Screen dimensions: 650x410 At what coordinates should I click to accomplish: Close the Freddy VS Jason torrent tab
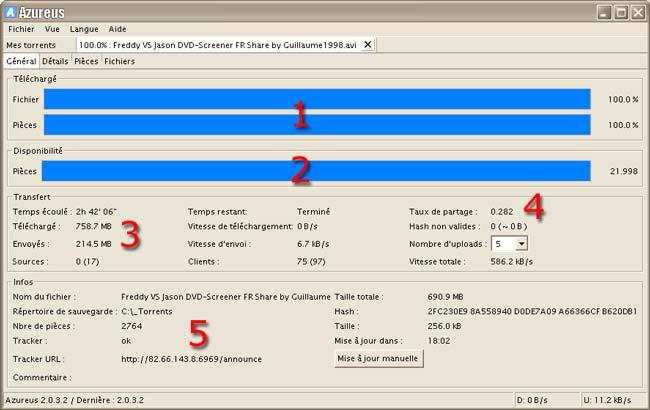point(367,44)
